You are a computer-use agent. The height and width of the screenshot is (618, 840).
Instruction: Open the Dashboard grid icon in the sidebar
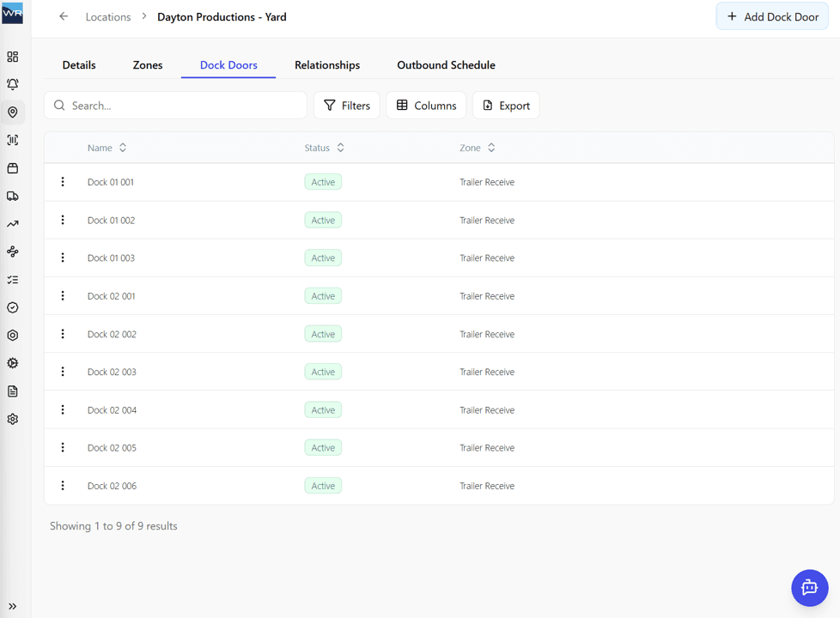pos(12,57)
